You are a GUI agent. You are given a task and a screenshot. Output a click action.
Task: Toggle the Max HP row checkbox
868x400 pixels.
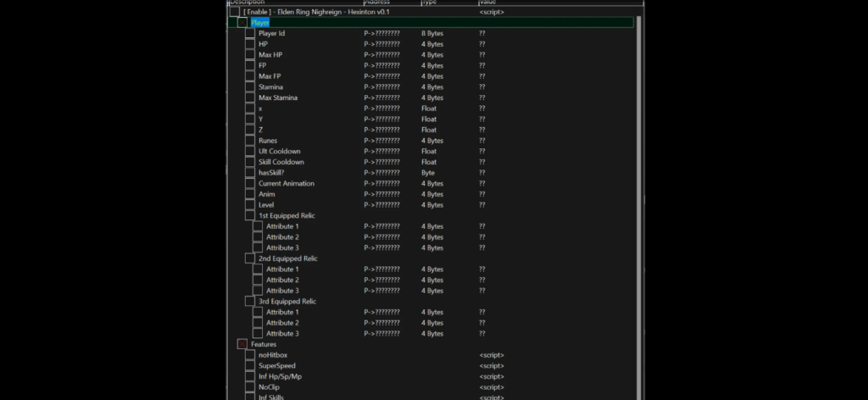coord(250,55)
